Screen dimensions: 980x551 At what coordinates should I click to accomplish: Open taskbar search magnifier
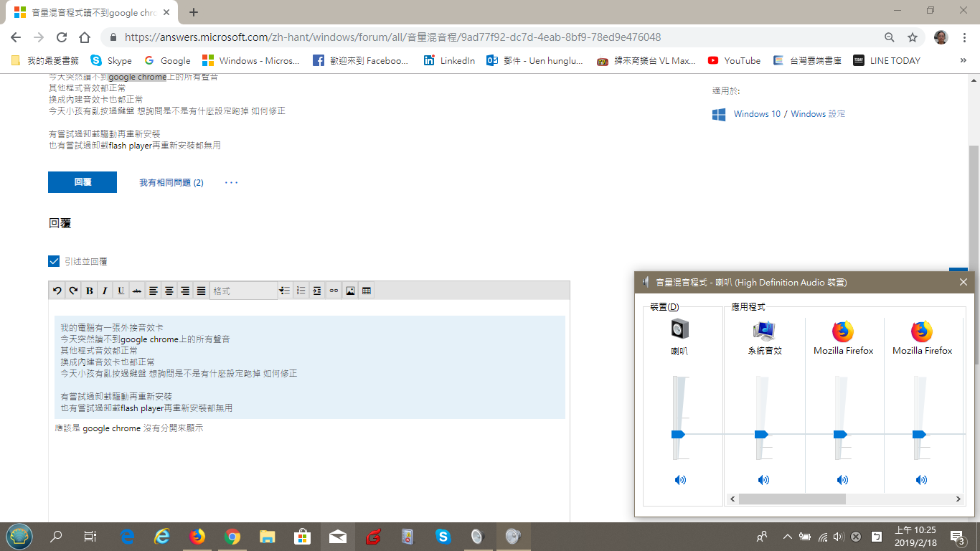tap(56, 536)
